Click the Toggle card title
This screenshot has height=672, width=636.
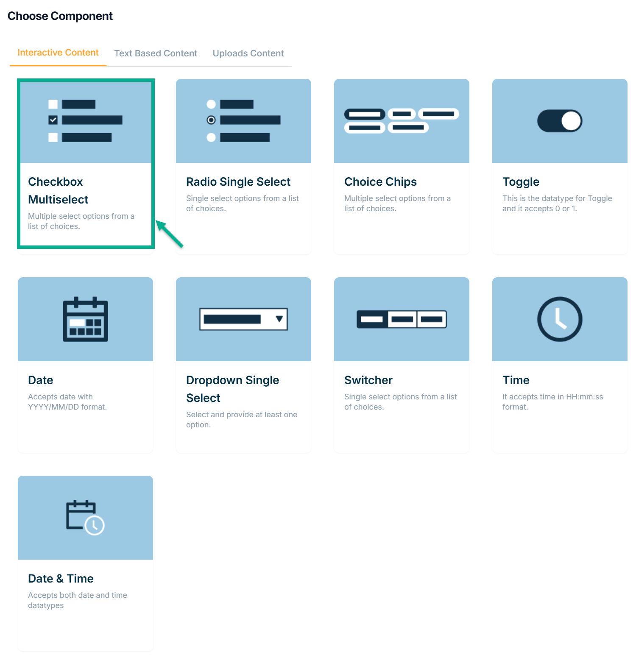(x=521, y=182)
